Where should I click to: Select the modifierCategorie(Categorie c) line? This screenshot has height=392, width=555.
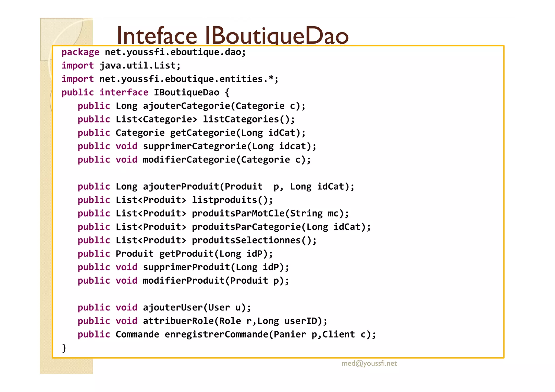point(194,160)
